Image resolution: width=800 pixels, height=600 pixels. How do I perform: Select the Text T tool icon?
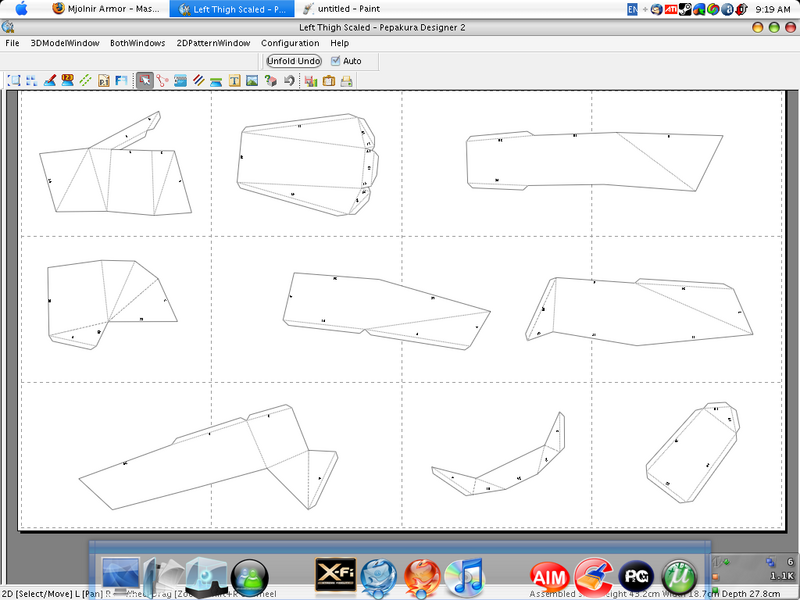point(234,80)
